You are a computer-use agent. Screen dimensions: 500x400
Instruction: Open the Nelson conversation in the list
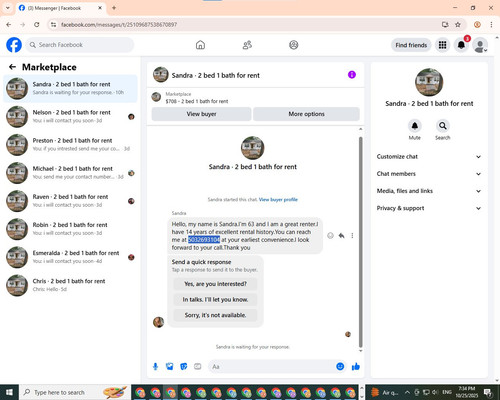tap(70, 116)
